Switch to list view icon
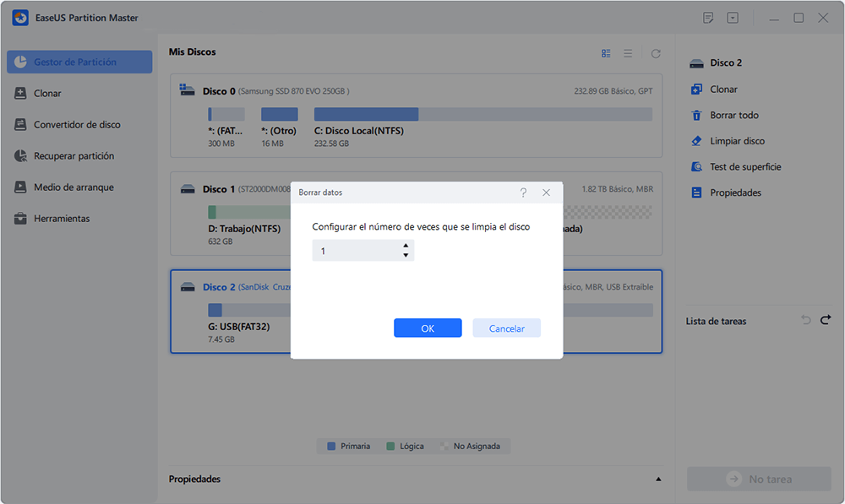The width and height of the screenshot is (845, 504). (628, 53)
